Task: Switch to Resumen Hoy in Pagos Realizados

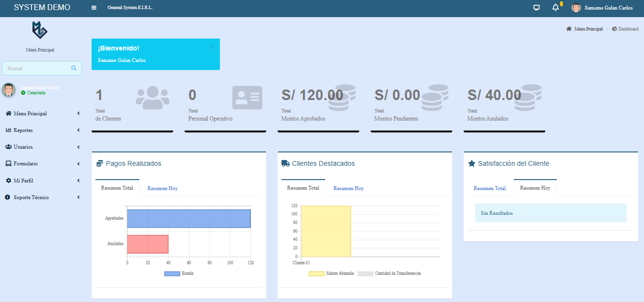Action: [163, 188]
